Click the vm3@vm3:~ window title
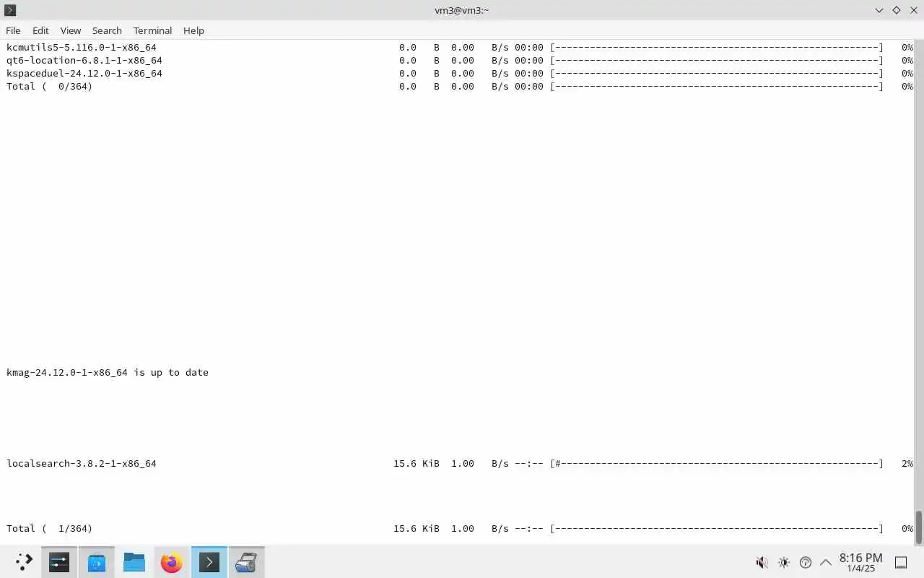924x578 pixels. [x=462, y=10]
